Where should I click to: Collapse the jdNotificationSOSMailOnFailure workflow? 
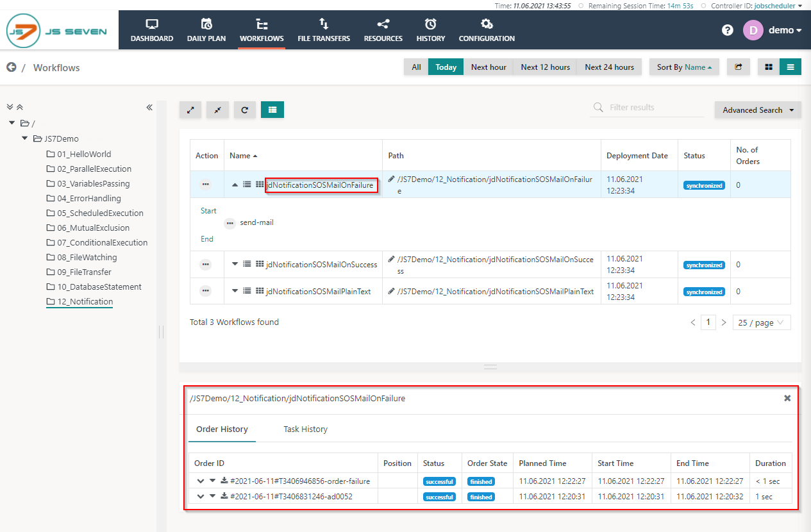click(235, 185)
